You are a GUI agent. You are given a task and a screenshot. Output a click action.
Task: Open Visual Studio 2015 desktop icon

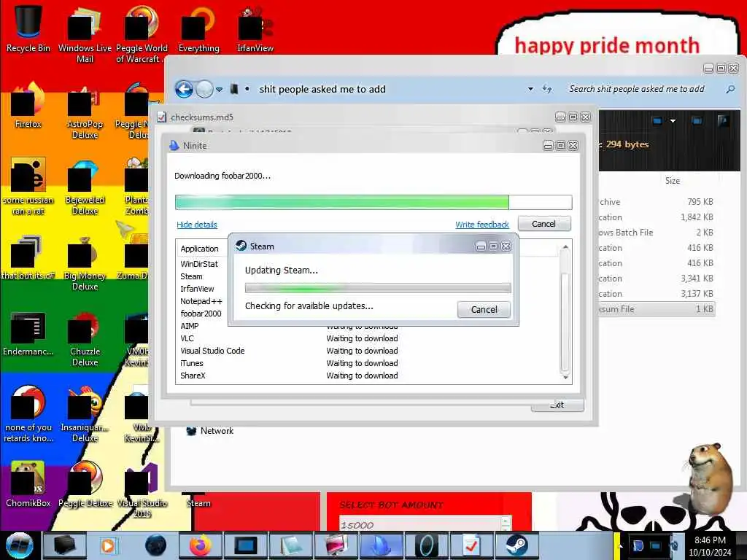[x=142, y=491]
